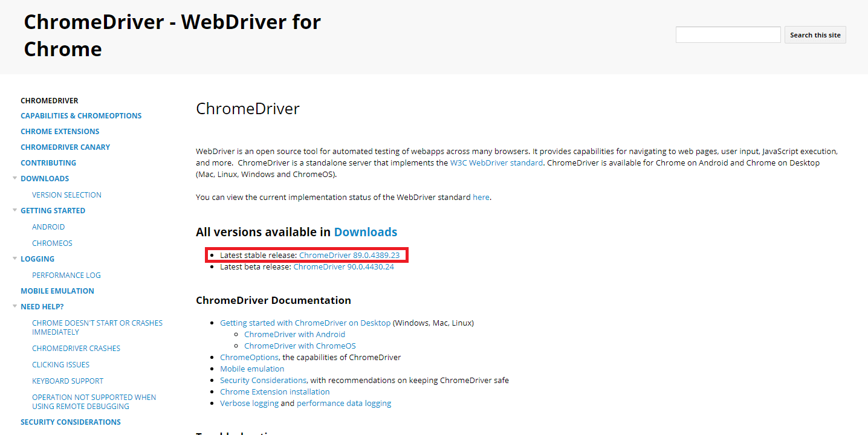Open the ChromeOptions documentation link

[249, 358]
